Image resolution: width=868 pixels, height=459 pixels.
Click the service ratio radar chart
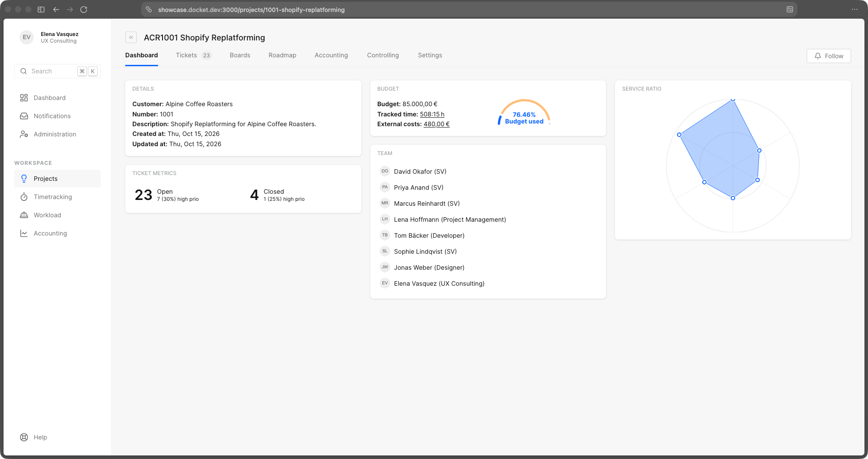click(x=733, y=165)
